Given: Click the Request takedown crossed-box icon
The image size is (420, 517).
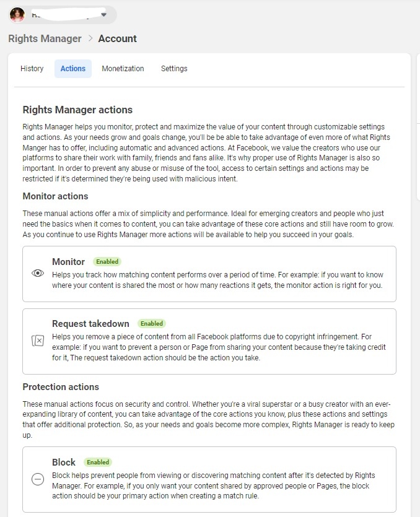Looking at the screenshot, I should pos(38,341).
